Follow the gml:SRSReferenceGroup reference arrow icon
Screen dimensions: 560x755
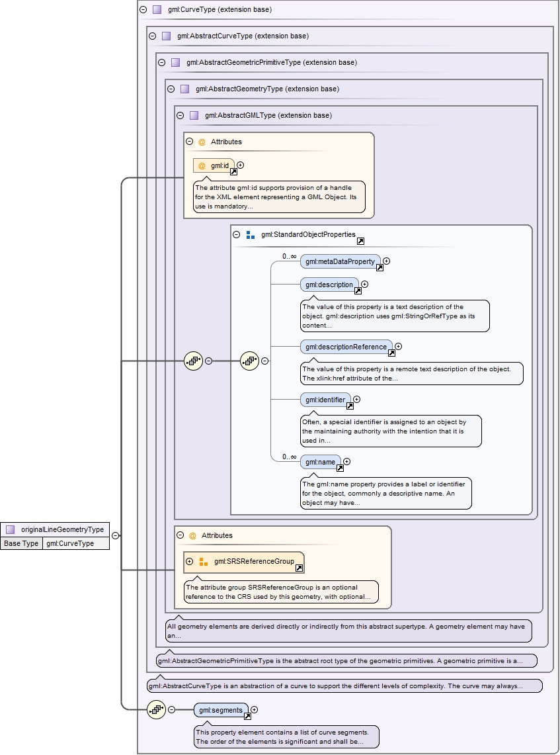(x=299, y=568)
